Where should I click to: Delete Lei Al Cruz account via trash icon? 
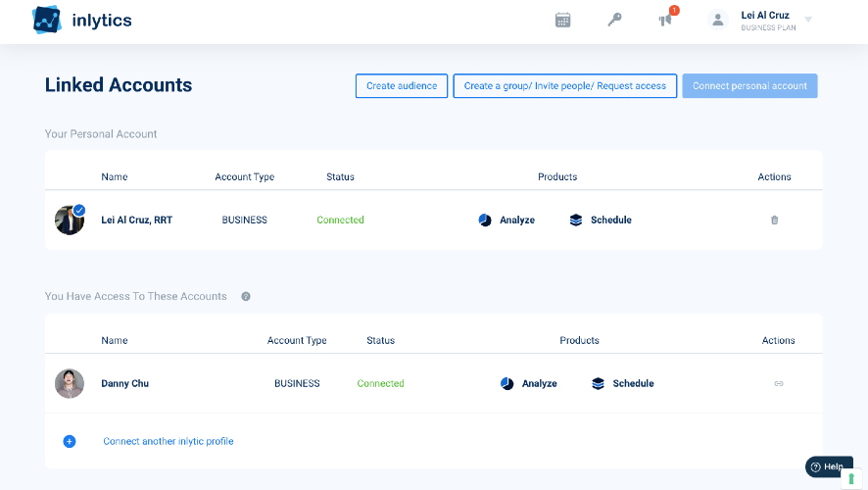point(774,220)
